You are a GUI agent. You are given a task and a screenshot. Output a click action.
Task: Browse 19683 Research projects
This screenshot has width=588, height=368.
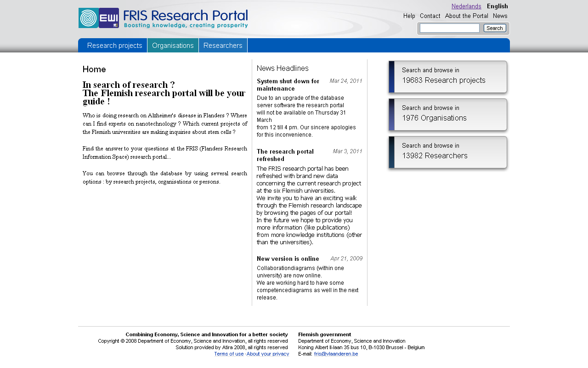(448, 76)
